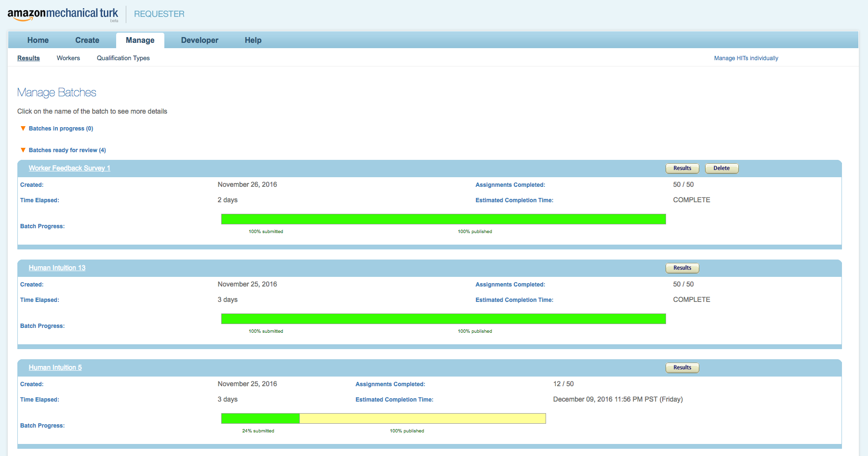Open the Home tab
Viewport: 868px width, 456px height.
point(38,40)
